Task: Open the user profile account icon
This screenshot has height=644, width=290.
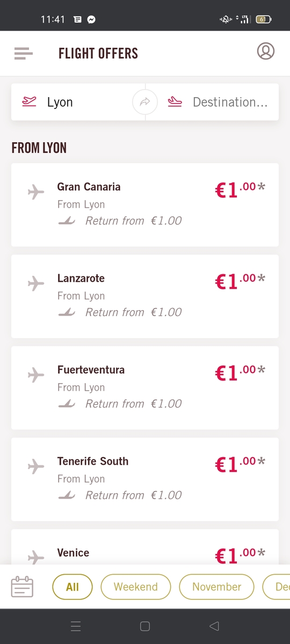Action: (x=266, y=51)
